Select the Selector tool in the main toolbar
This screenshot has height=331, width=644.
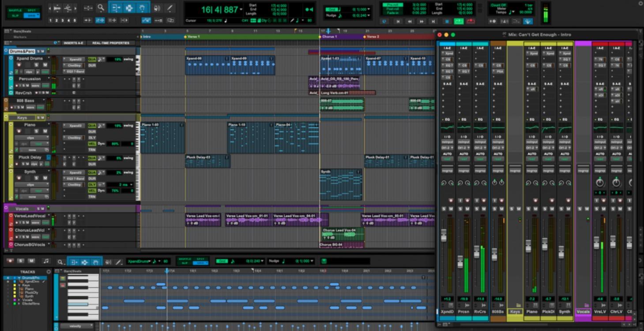tap(129, 8)
